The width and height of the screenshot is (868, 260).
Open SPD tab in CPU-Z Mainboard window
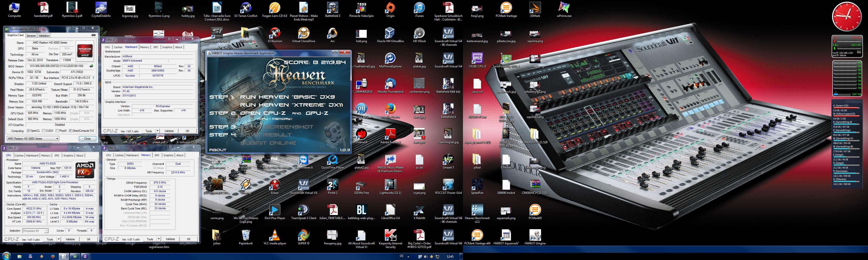click(155, 47)
